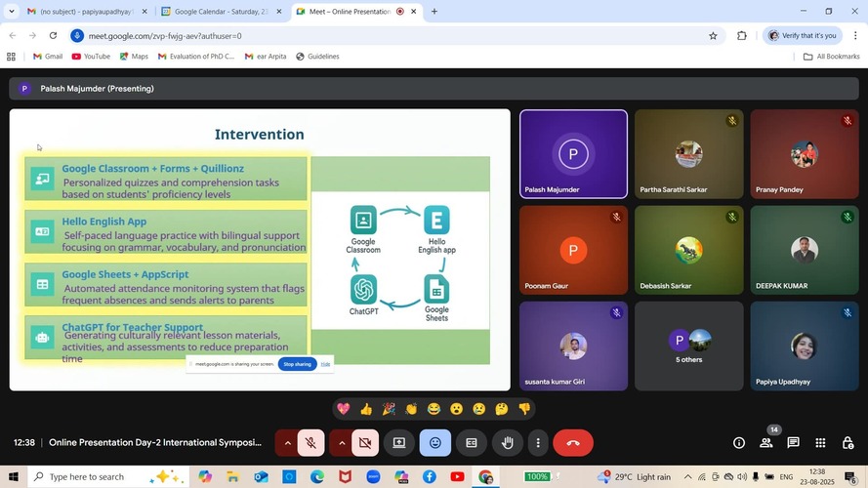Screen dimensions: 868x488
Task: Open the chat with everyone panel
Action: 793,443
